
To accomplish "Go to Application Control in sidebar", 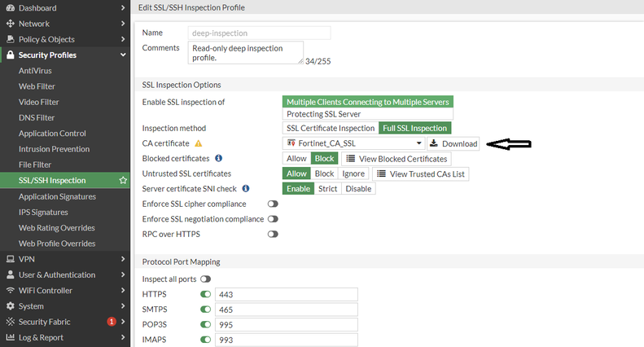I will (x=52, y=134).
